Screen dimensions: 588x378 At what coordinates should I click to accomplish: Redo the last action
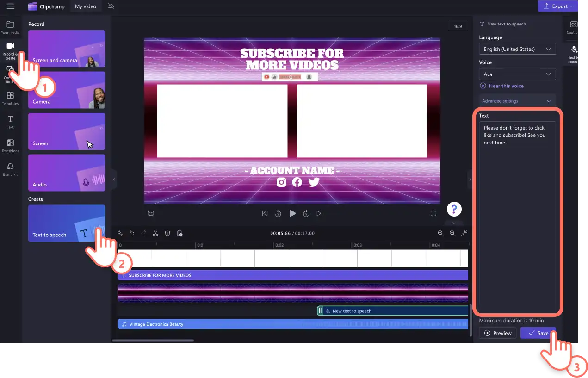[143, 233]
